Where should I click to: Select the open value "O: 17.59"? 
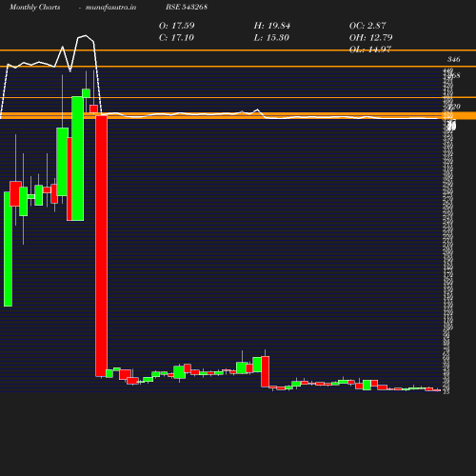177,26
